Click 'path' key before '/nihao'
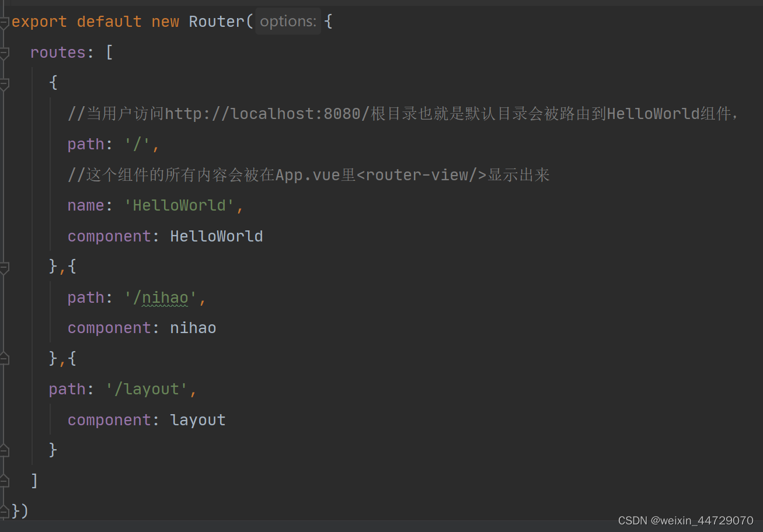Image resolution: width=763 pixels, height=532 pixels. 86,297
